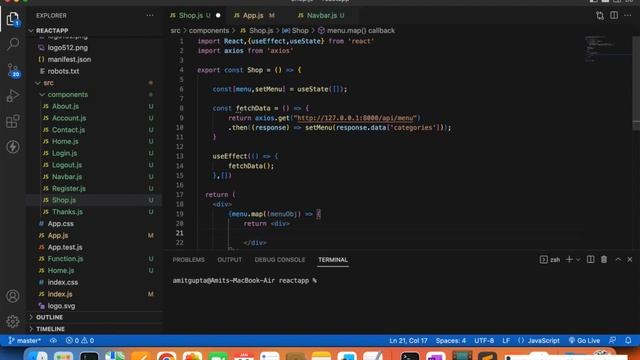Open the API URL link in code
The width and height of the screenshot is (640, 360).
(x=355, y=118)
